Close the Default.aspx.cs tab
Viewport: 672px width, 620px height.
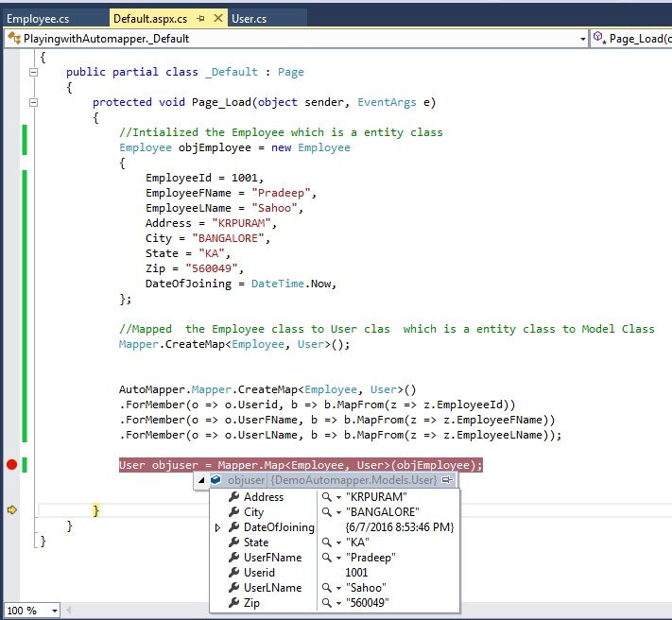coord(217,18)
